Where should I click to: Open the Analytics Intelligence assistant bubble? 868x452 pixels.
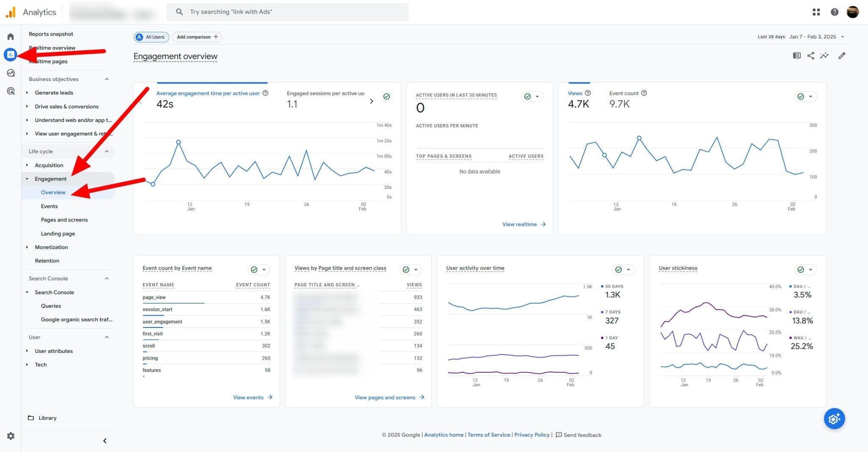click(834, 419)
